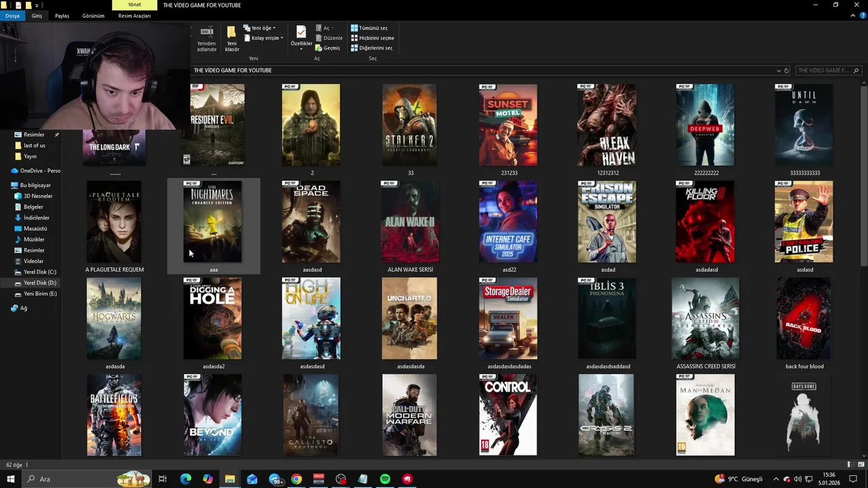Expand the address bar history dropdown arrow
The height and width of the screenshot is (488, 868).
pos(778,70)
